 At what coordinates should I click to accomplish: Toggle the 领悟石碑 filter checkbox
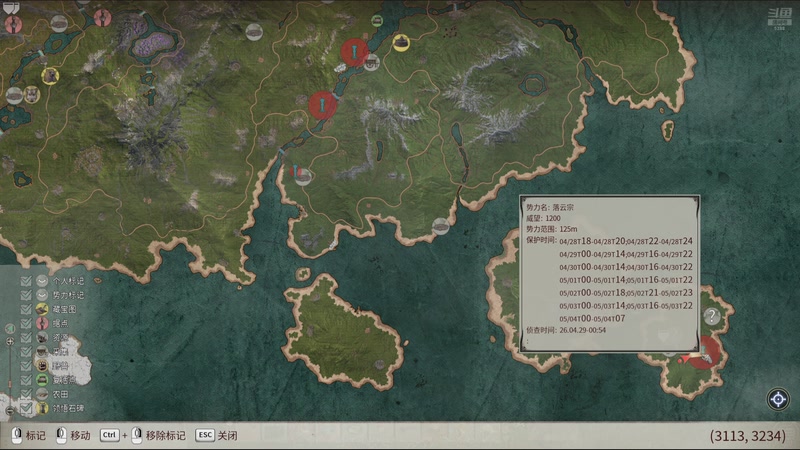click(26, 408)
